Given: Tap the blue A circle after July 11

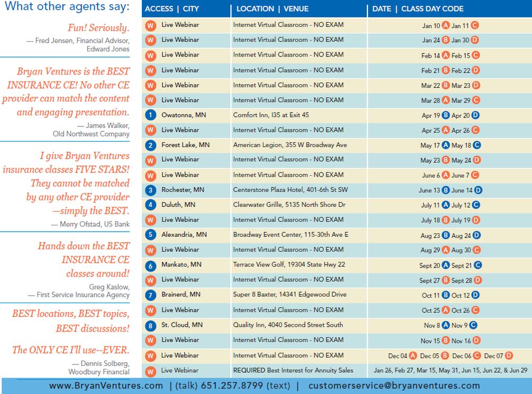Looking at the screenshot, I should pyautogui.click(x=446, y=205).
